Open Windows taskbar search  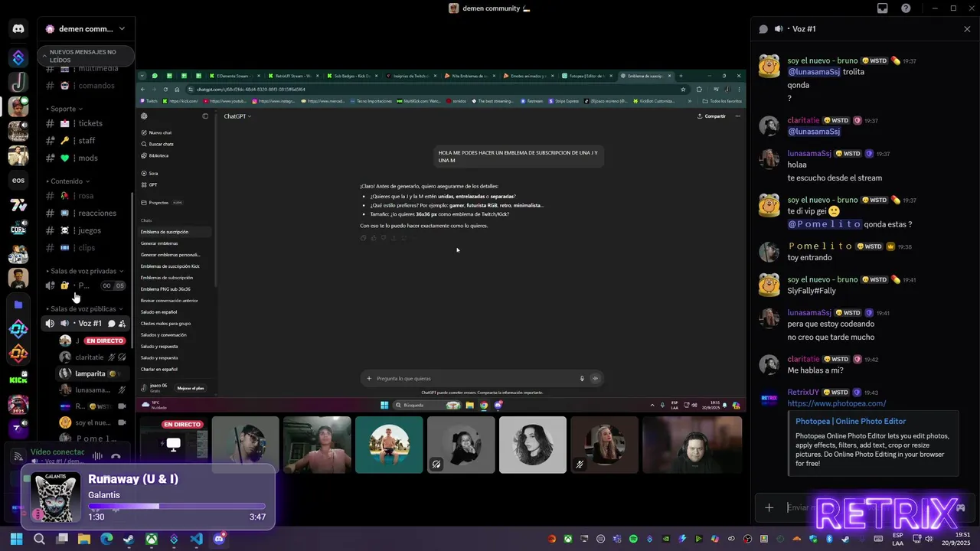pos(39,540)
